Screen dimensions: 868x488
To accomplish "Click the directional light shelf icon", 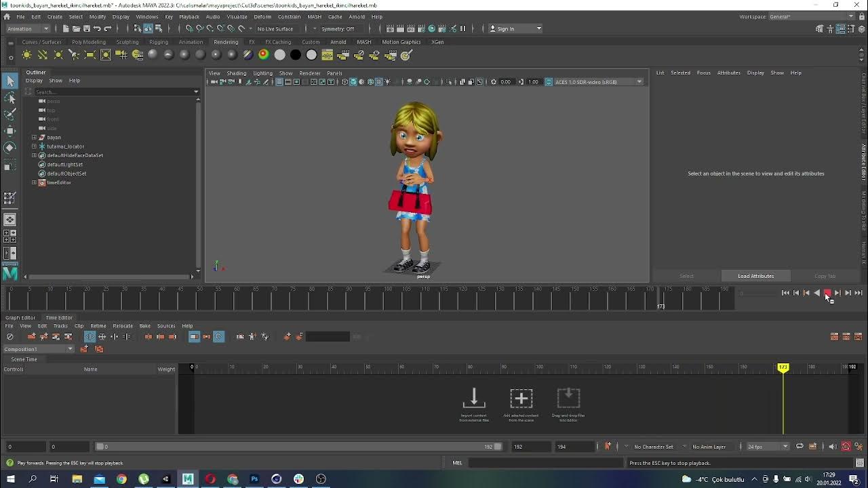I will pos(42,55).
